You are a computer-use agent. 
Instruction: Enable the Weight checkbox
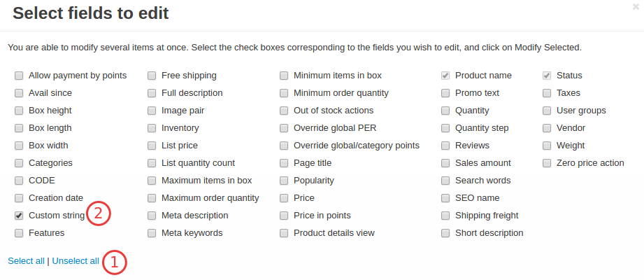[x=547, y=146]
